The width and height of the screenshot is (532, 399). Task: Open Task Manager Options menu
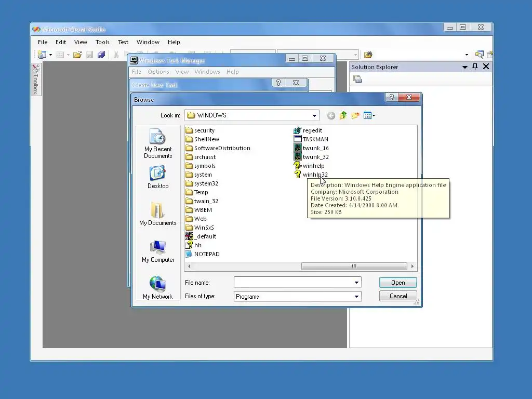[158, 72]
